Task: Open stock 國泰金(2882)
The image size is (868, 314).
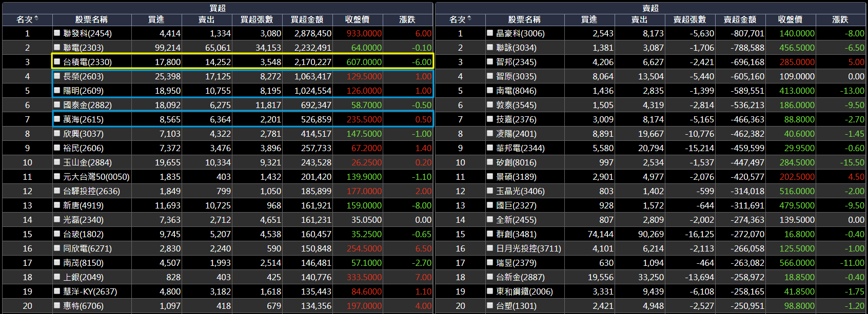Action: pos(87,105)
